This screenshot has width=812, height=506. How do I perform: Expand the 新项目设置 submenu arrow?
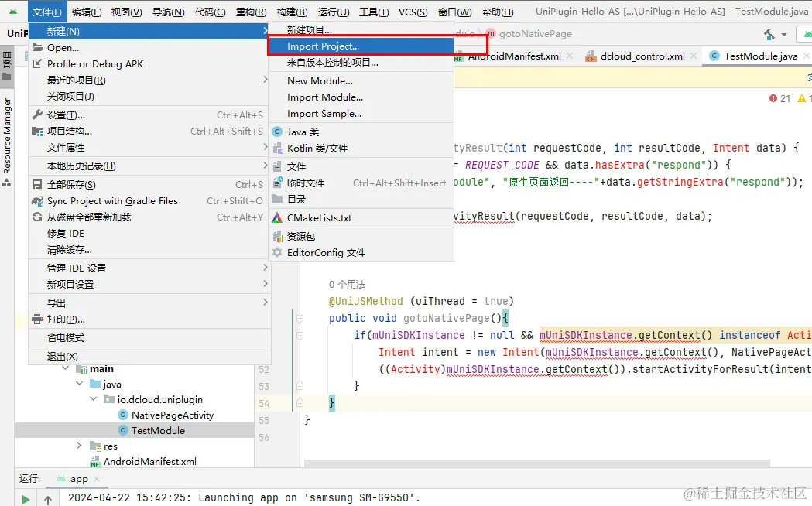[265, 283]
